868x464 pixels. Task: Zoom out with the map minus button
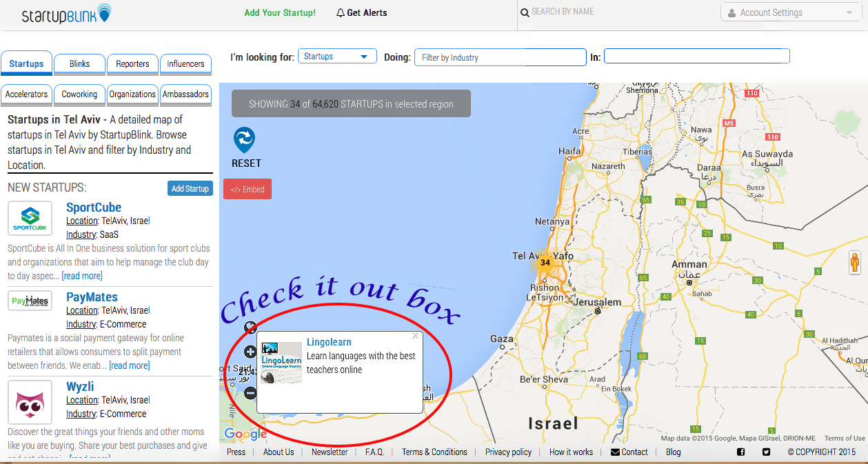(x=251, y=393)
